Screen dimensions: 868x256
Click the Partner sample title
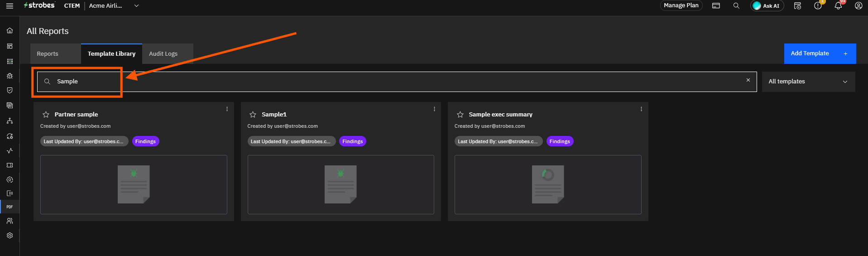coord(76,115)
